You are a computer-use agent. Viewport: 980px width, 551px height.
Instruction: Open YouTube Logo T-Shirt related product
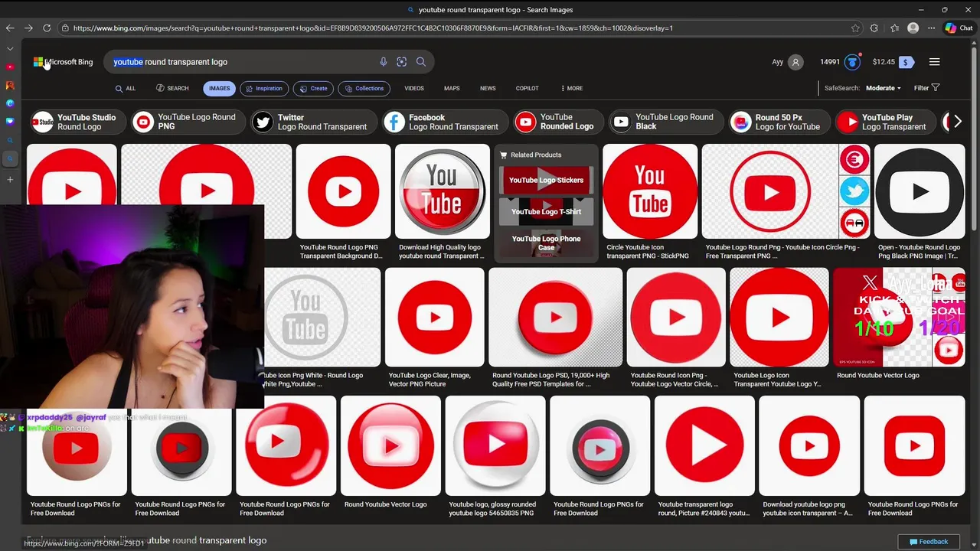(x=546, y=211)
